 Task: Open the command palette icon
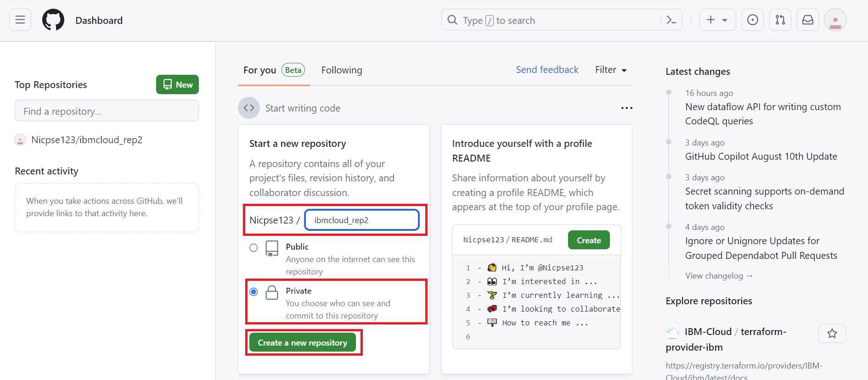click(x=671, y=20)
